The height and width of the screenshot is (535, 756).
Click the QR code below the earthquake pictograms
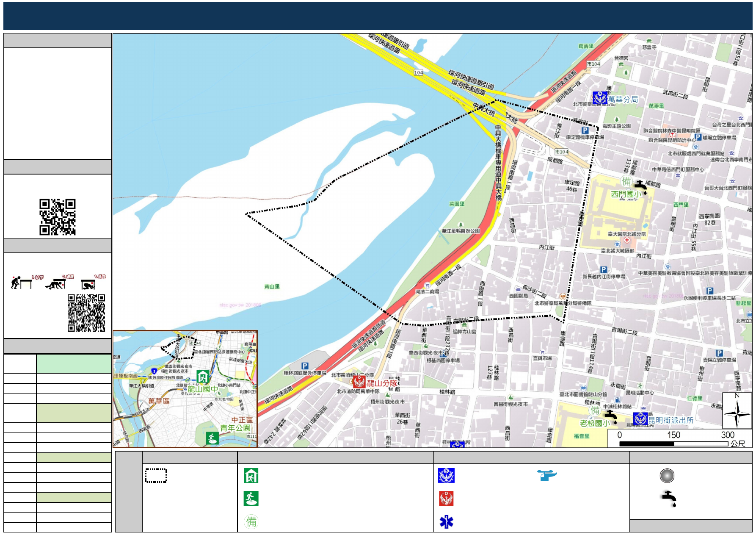click(86, 313)
